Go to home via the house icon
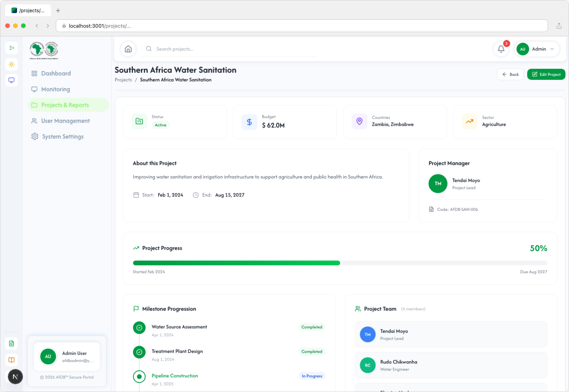Viewport: 569px width, 392px height. click(128, 49)
